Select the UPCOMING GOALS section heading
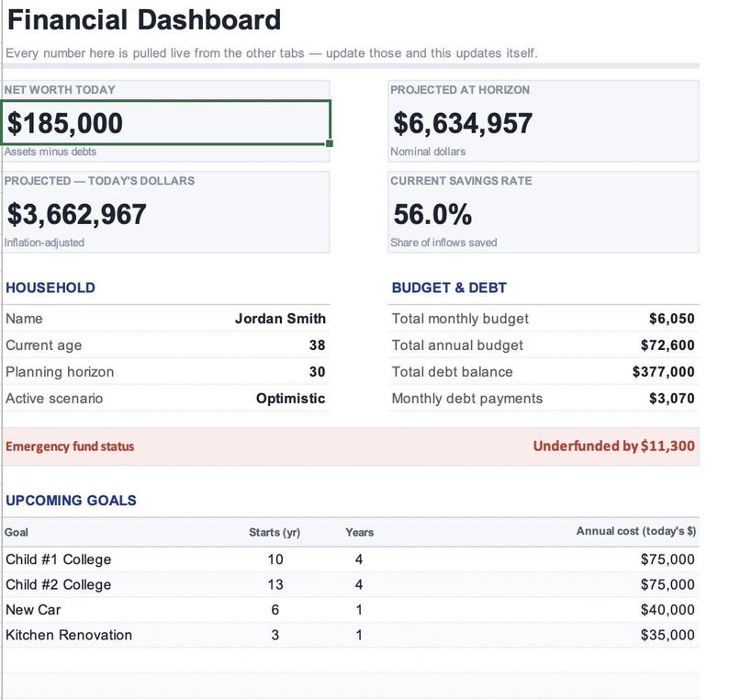This screenshot has width=729, height=700. pos(71,501)
